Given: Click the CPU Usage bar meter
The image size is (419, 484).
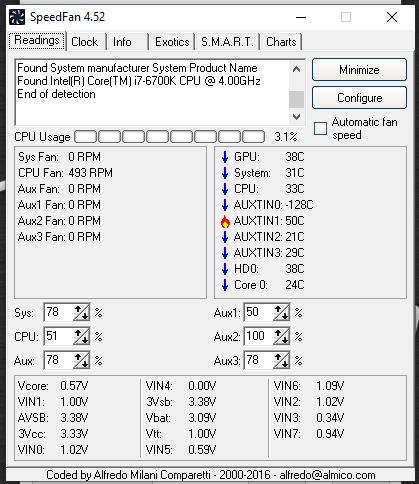Looking at the screenshot, I should (x=170, y=137).
